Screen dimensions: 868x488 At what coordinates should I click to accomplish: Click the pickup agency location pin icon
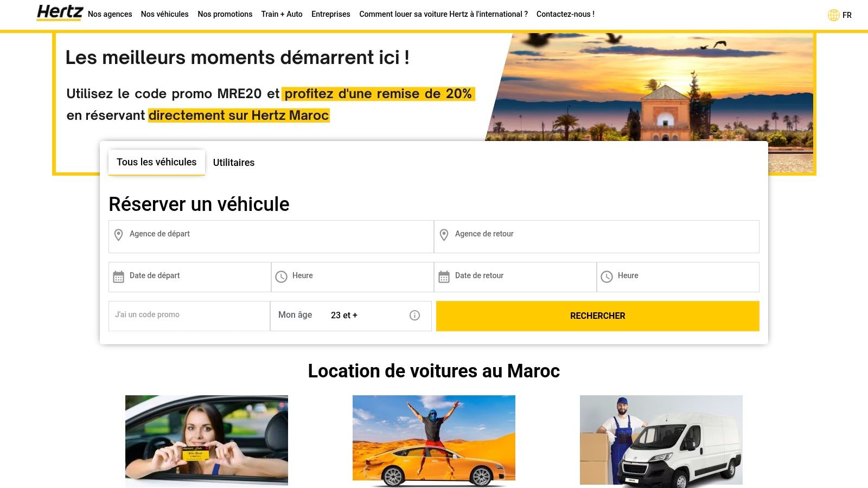pos(118,235)
